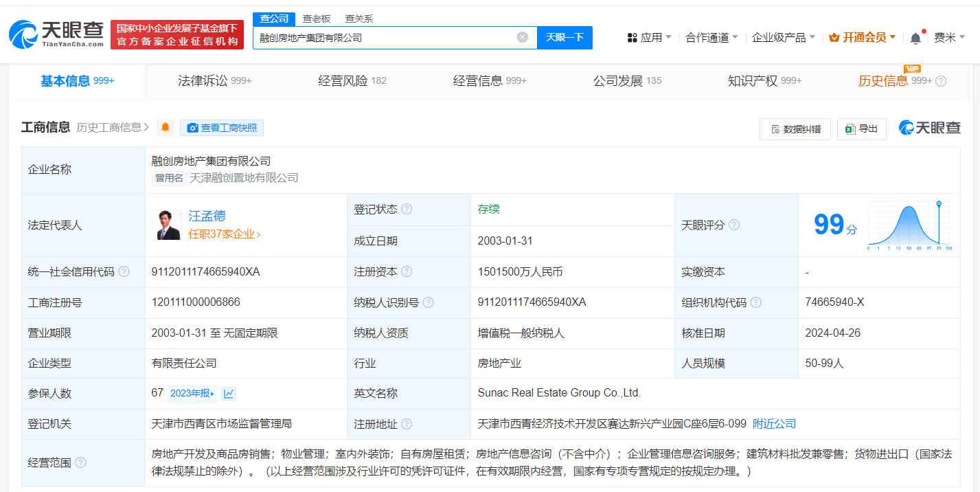980x492 pixels.
Task: Click the 天眼评分 distribution chart
Action: [x=909, y=225]
